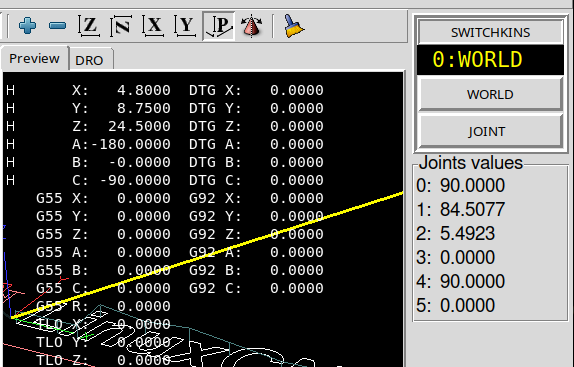The image size is (574, 367).
Task: Click the 0:WORLD status display
Action: point(490,60)
